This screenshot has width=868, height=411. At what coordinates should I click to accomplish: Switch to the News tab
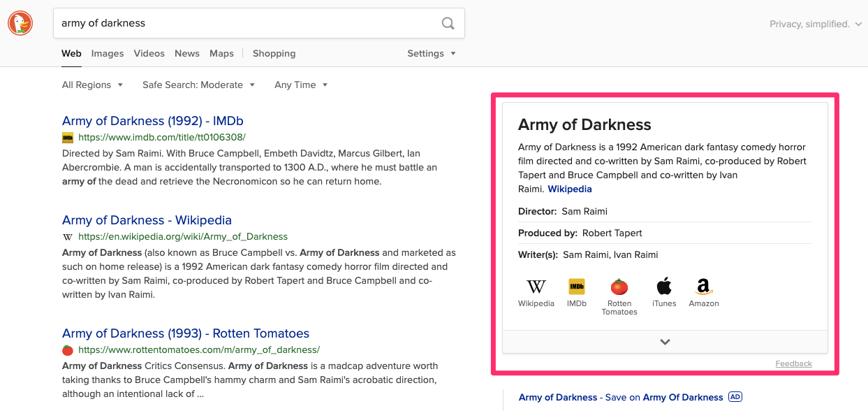pos(187,54)
